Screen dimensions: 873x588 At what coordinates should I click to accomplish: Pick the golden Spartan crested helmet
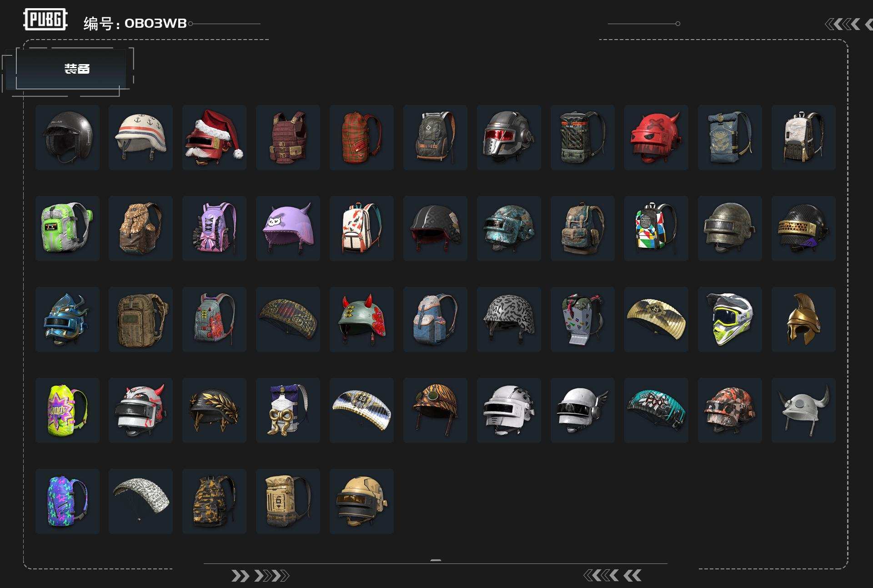coord(804,319)
